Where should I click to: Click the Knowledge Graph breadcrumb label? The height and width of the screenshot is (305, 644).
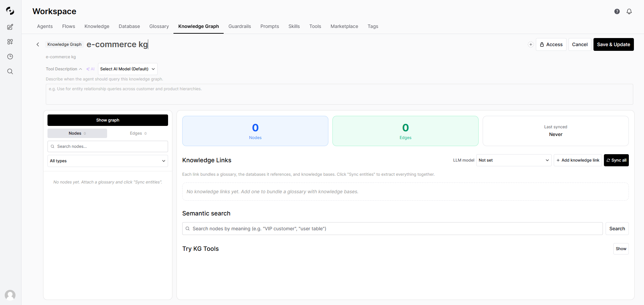point(64,44)
